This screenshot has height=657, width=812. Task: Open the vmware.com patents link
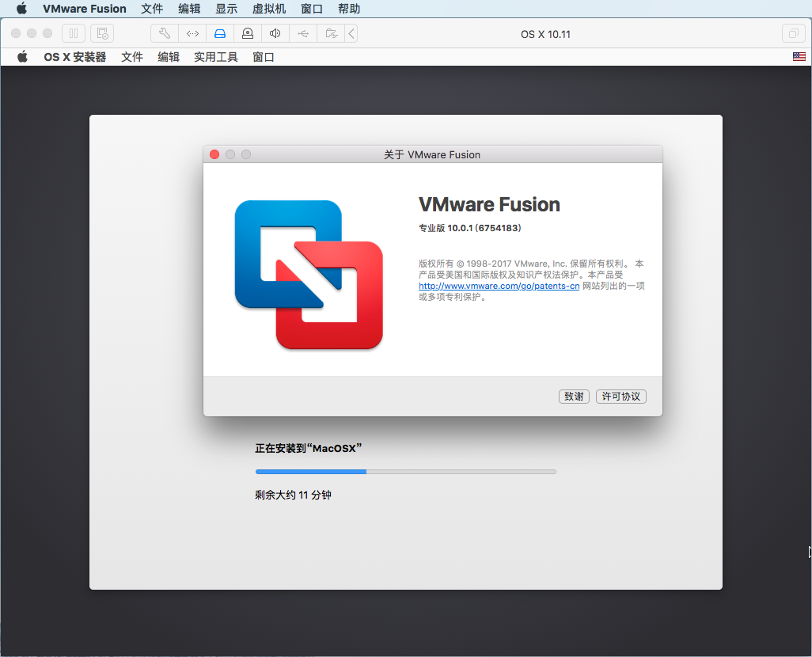pyautogui.click(x=499, y=286)
